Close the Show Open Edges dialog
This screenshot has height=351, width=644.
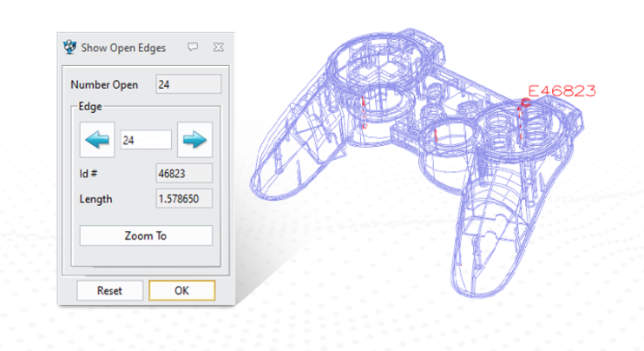pos(219,47)
